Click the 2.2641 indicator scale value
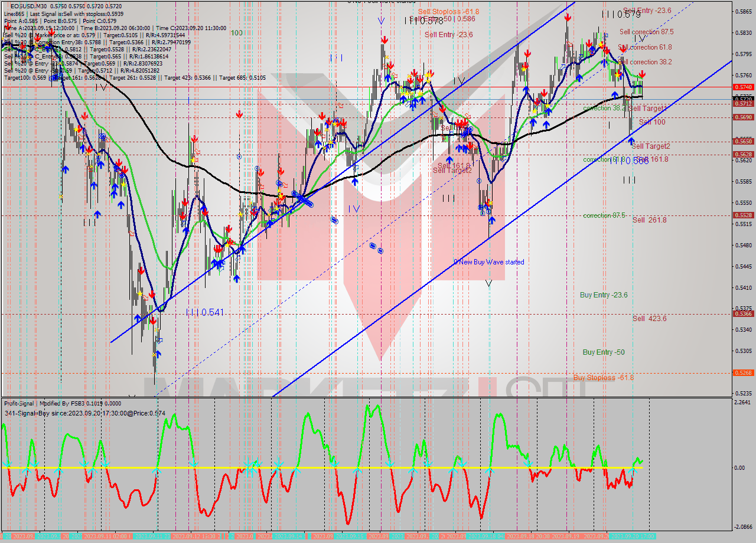The image size is (756, 543). (743, 403)
